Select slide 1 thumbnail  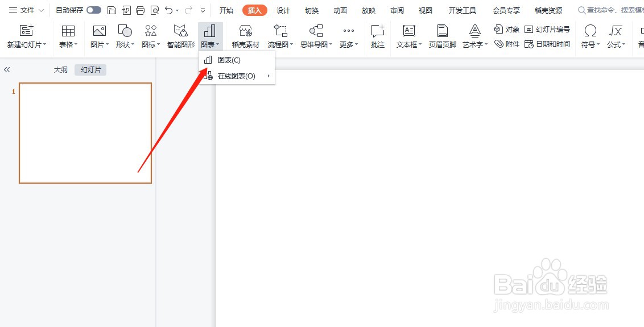pos(85,133)
